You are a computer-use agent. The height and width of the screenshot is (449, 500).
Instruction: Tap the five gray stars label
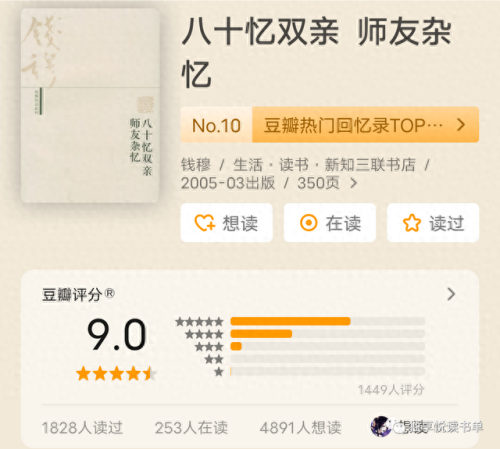point(199,322)
